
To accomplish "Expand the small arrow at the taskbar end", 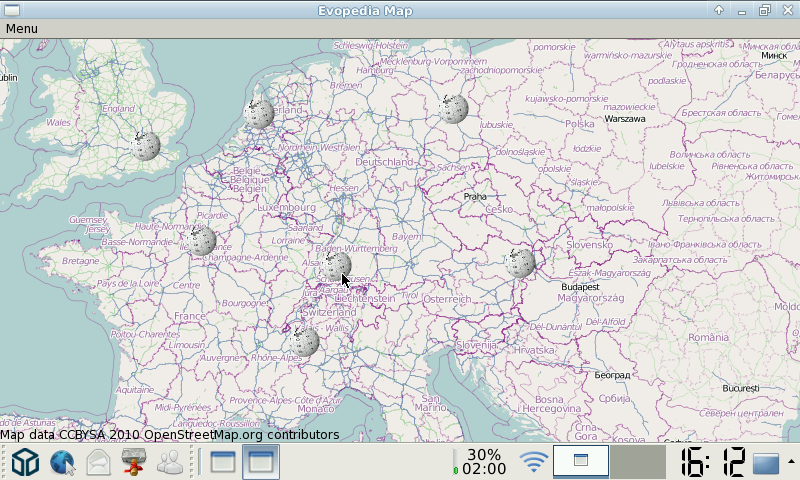I will coord(791,462).
